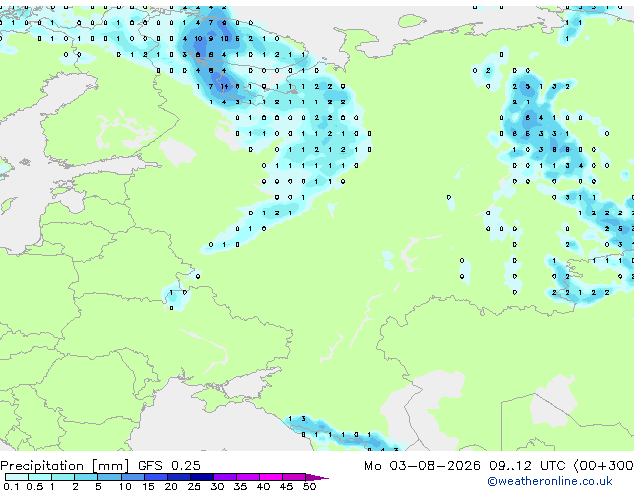
Task: Click the over-50 mm legend arrow tip
Action: (317, 477)
